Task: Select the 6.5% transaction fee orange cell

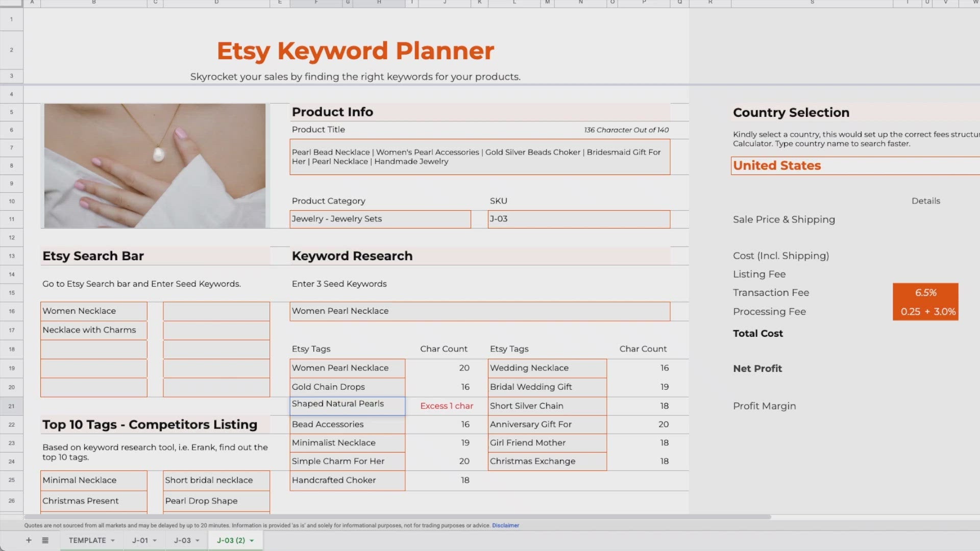Action: (925, 293)
